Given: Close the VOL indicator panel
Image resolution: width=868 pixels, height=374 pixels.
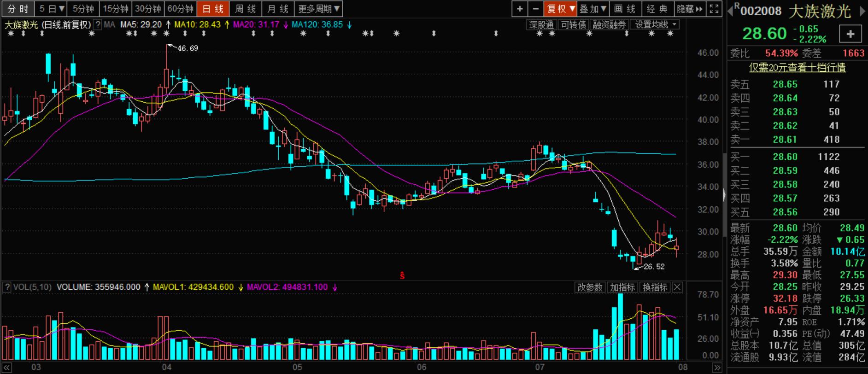Looking at the screenshot, I should pos(677,287).
